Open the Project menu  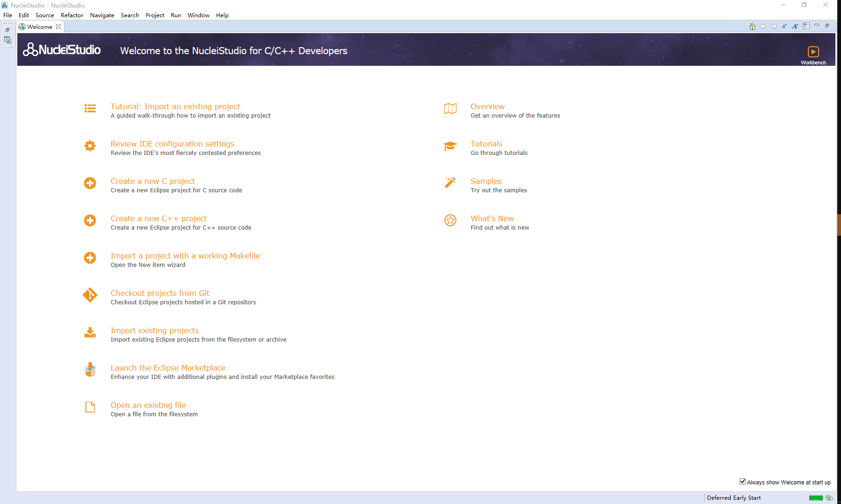[x=154, y=15]
